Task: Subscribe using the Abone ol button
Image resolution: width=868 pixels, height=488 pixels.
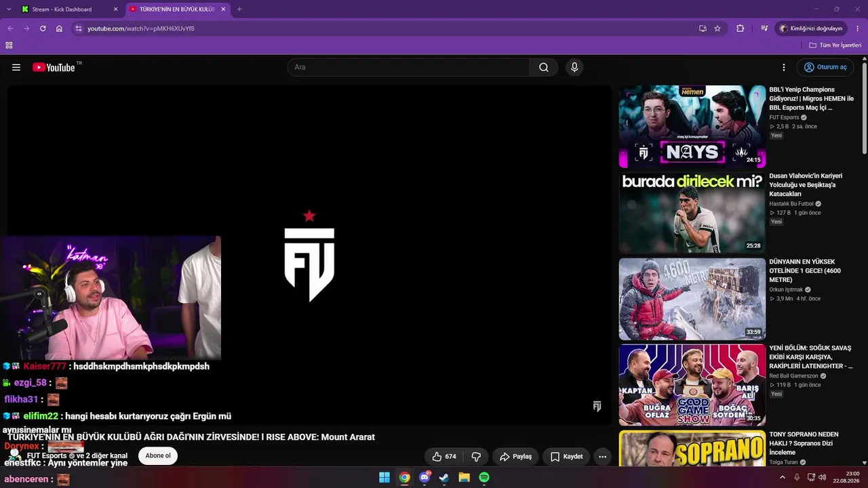Action: tap(158, 455)
